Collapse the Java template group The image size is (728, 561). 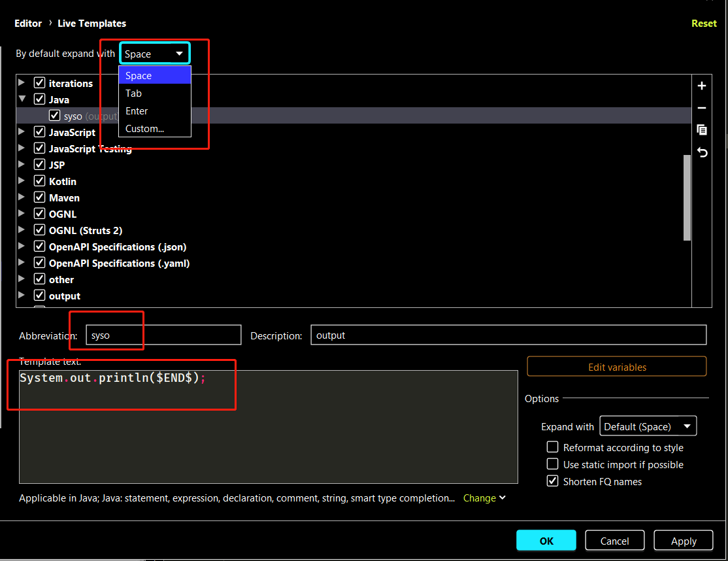(22, 99)
